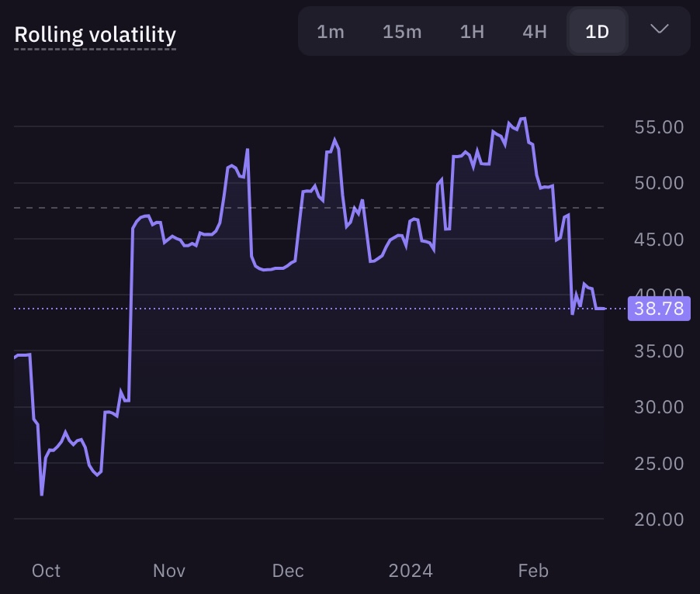Select the 1m timeframe
Screen dimensions: 700x594
(x=331, y=32)
